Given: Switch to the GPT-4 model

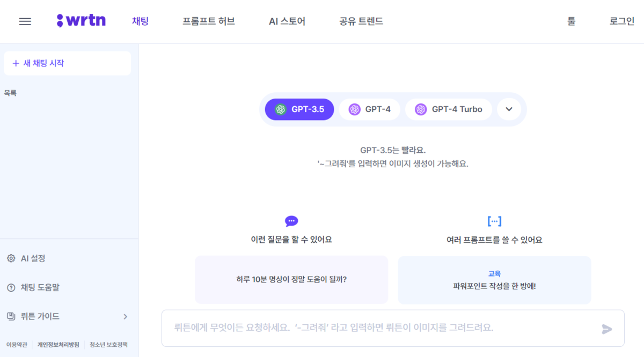Looking at the screenshot, I should click(x=370, y=109).
